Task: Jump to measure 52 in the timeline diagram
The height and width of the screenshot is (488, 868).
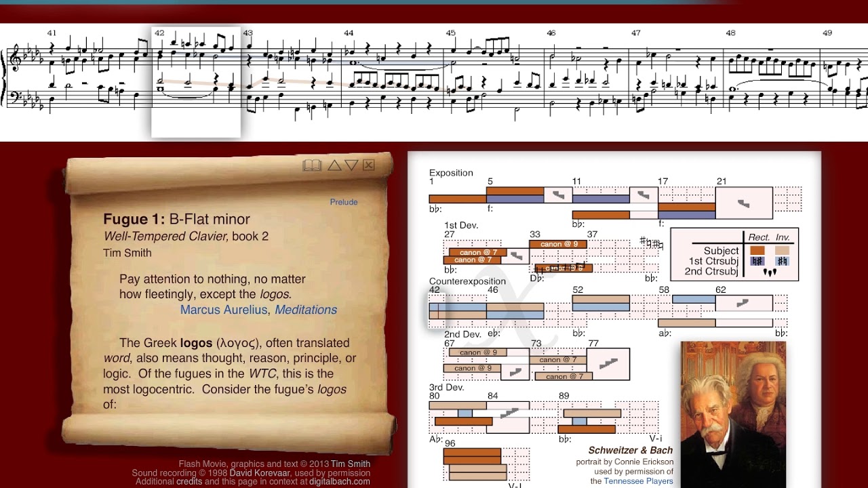Action: click(x=578, y=290)
